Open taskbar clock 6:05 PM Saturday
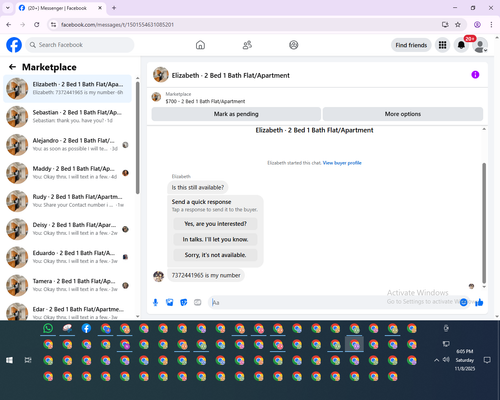The image size is (500, 400). 465,360
